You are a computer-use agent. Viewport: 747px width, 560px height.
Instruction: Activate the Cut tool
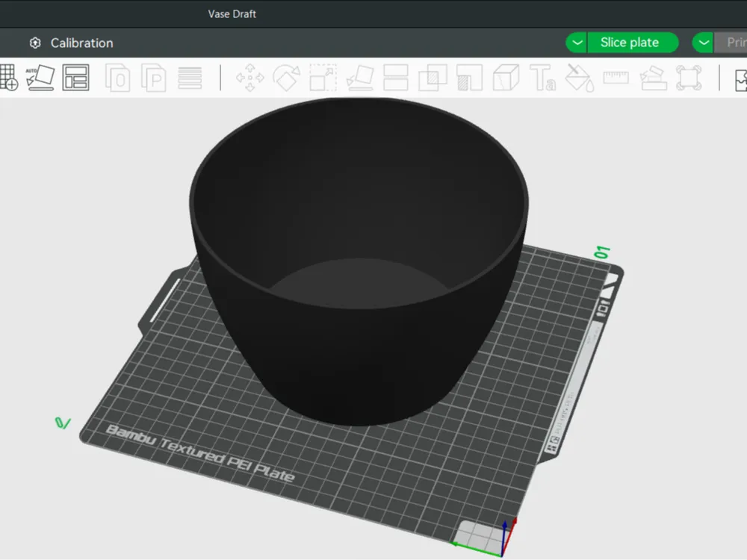[396, 78]
